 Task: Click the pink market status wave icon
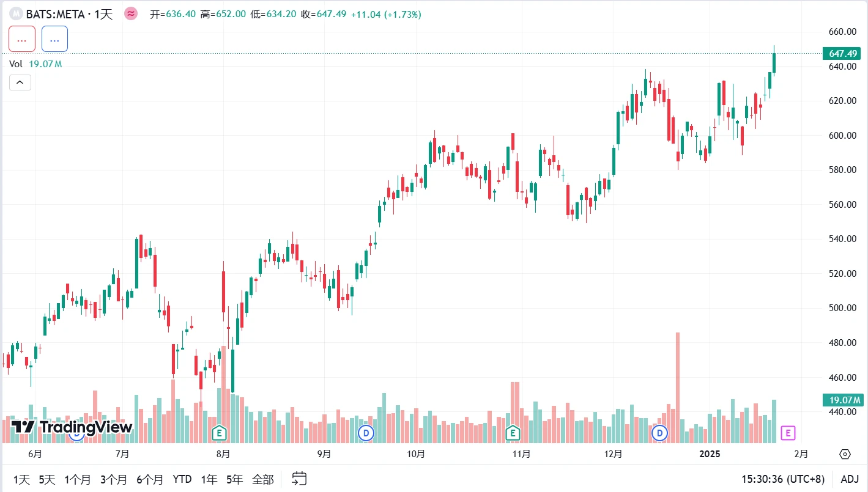click(x=131, y=13)
